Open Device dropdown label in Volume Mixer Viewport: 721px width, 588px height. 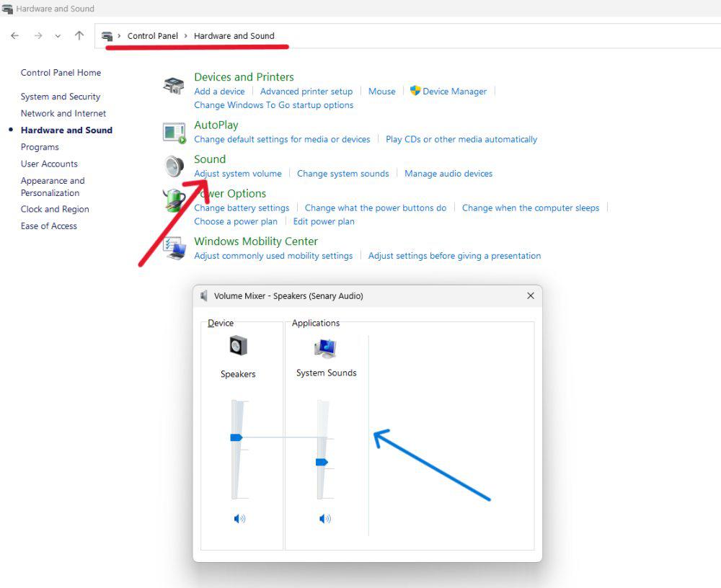pos(221,324)
